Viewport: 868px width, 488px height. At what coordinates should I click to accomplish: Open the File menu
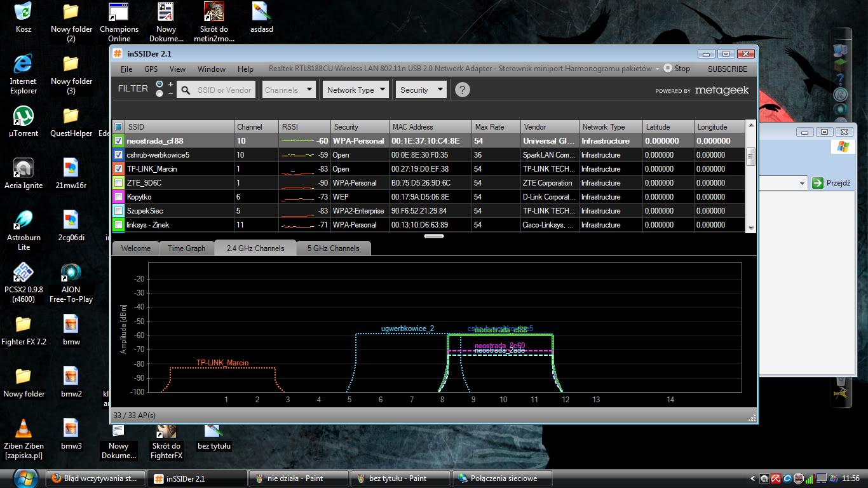pos(126,69)
